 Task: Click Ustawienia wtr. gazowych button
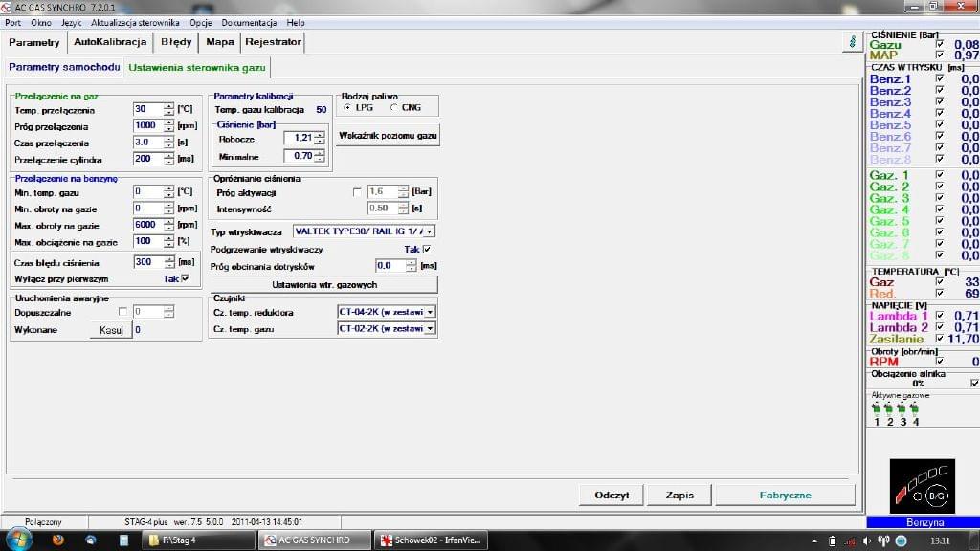[324, 285]
